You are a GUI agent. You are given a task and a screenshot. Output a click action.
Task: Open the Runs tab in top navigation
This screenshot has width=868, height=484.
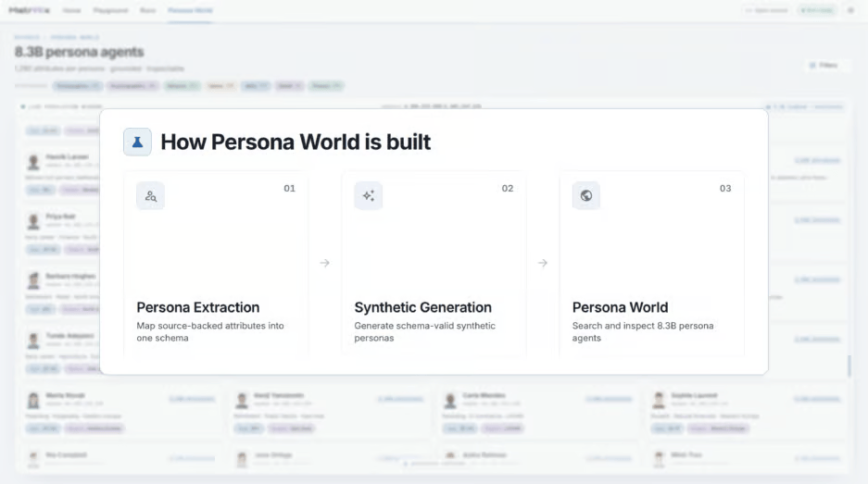148,10
